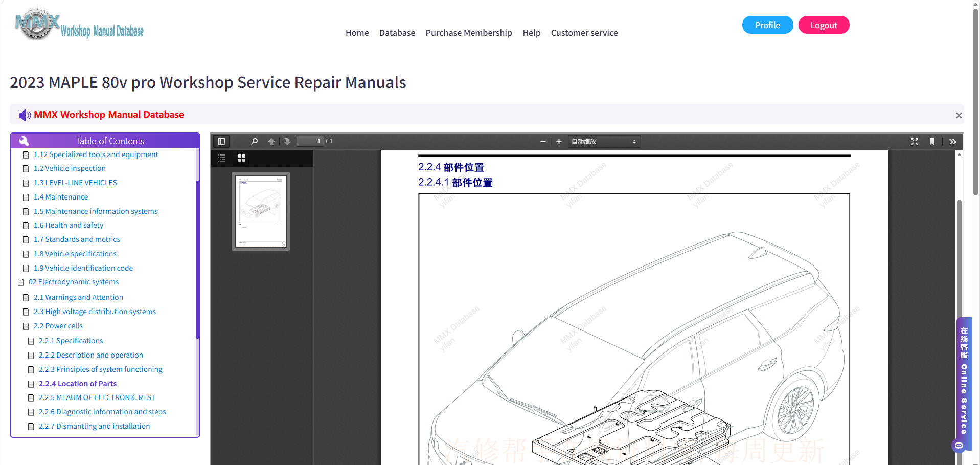980x465 pixels.
Task: Click the wrench icon in Table of Contents
Action: [24, 141]
